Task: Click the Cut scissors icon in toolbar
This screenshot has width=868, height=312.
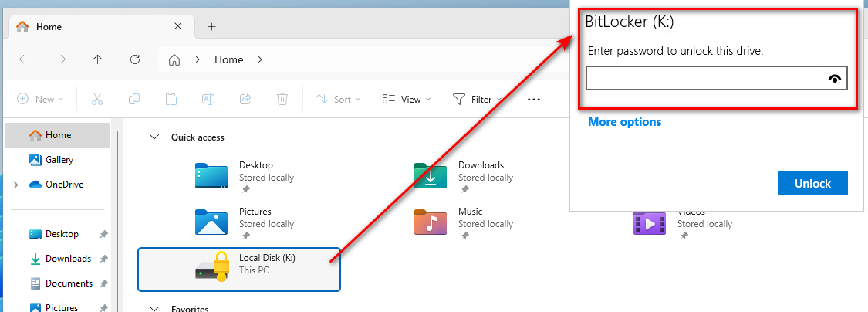Action: [97, 99]
